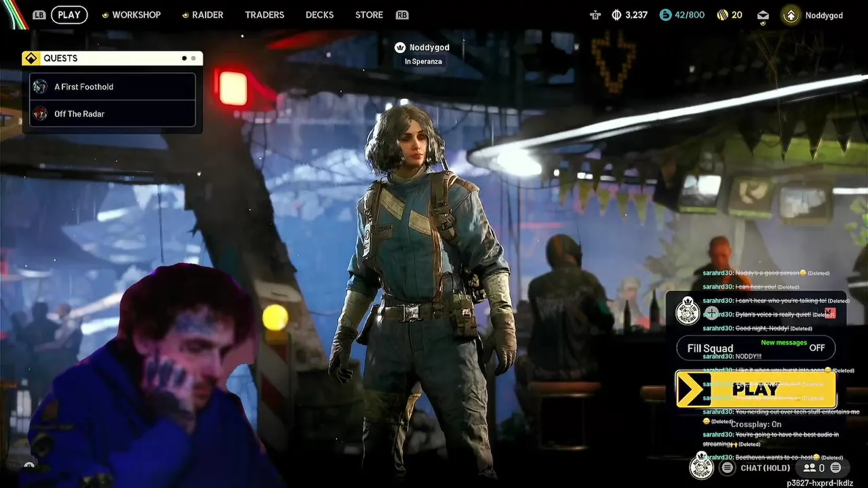Toggle Fill Squad on
Screen dimensions: 868x488
click(756, 348)
